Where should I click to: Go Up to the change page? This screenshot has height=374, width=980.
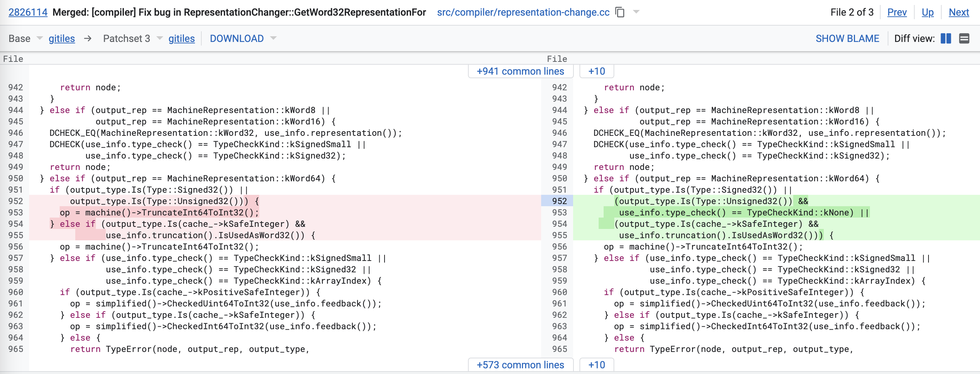click(927, 12)
